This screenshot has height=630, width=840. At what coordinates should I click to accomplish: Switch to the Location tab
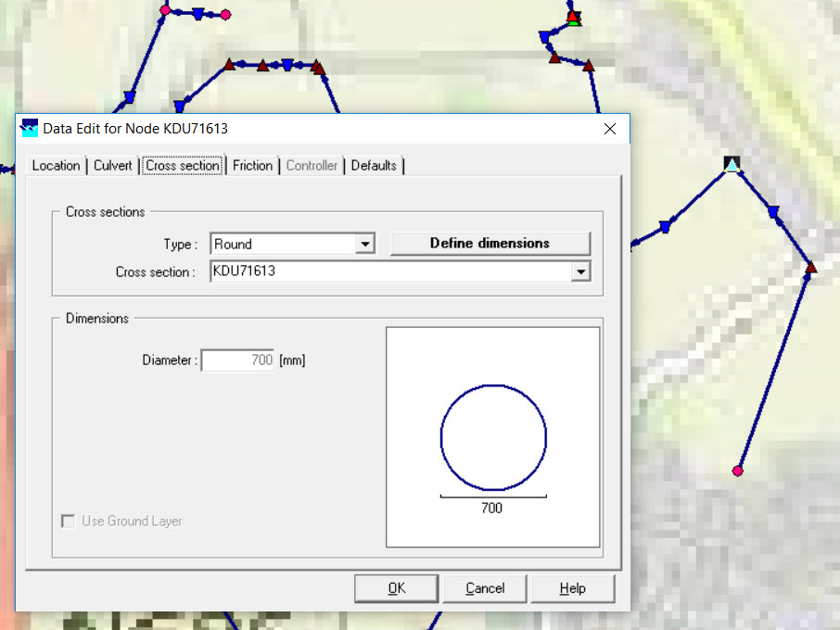(56, 166)
